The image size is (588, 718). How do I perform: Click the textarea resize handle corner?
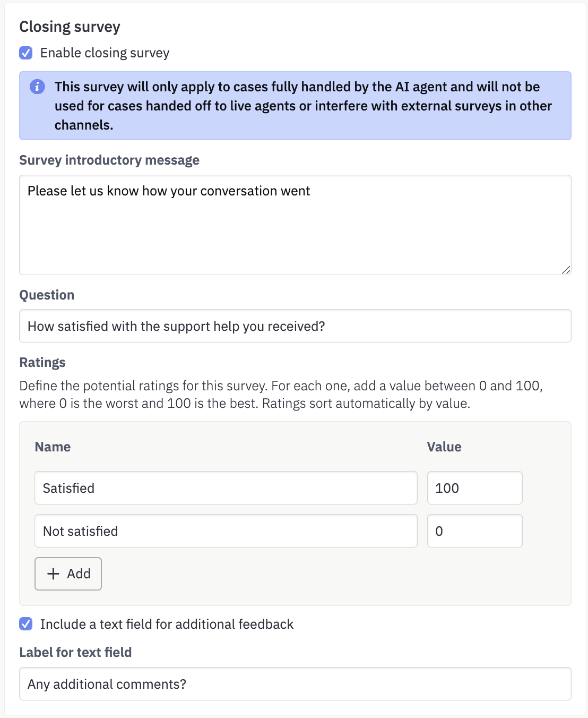(x=566, y=270)
